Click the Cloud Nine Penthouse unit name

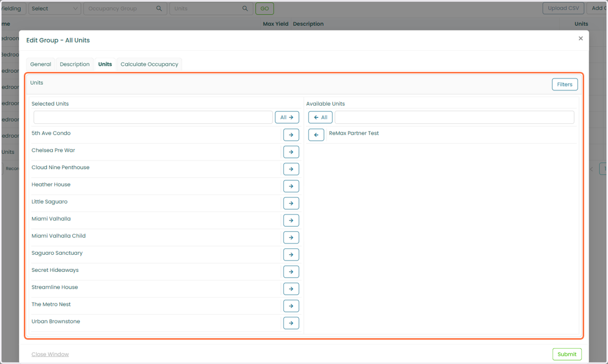click(x=60, y=168)
